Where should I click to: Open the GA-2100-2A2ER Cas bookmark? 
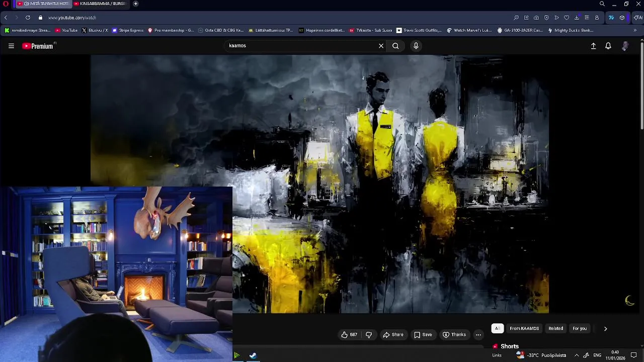tap(520, 30)
